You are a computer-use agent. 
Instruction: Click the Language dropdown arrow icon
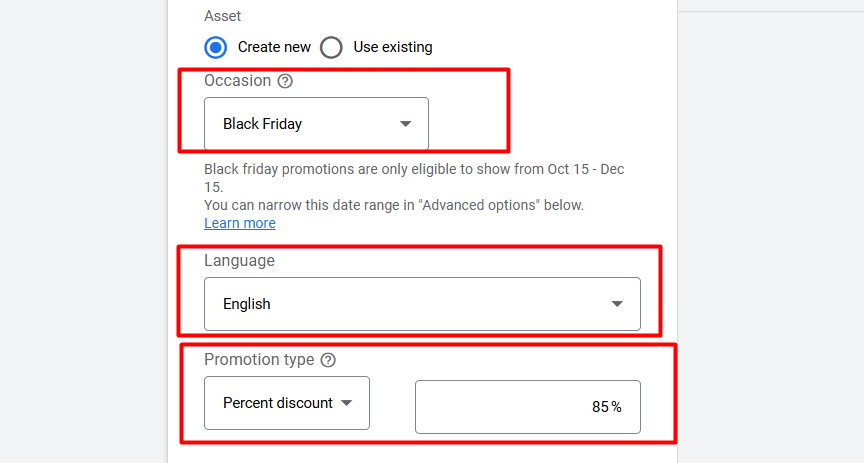click(617, 304)
